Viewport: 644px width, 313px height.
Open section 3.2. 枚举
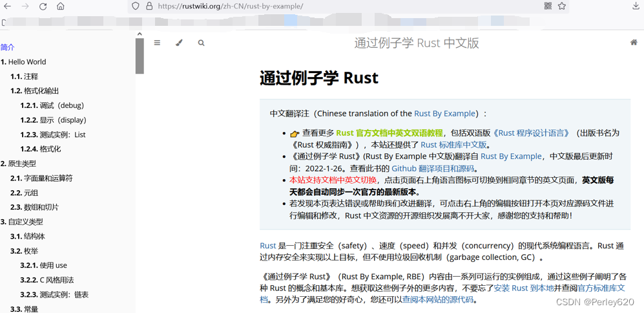point(25,251)
